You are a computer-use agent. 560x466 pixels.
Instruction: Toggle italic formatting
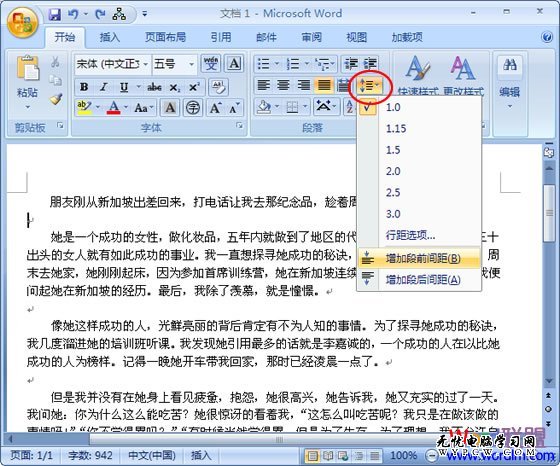click(x=104, y=87)
